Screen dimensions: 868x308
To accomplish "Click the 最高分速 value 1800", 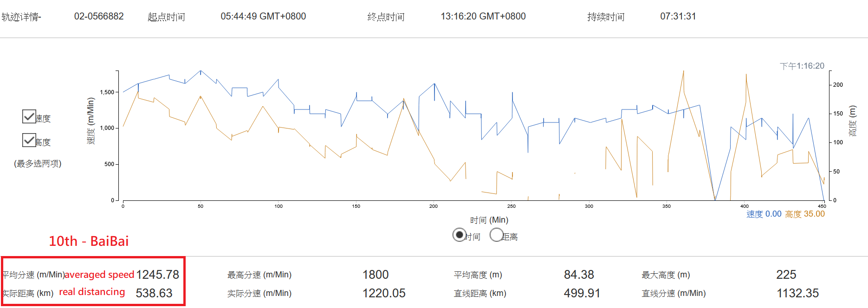I will point(375,275).
